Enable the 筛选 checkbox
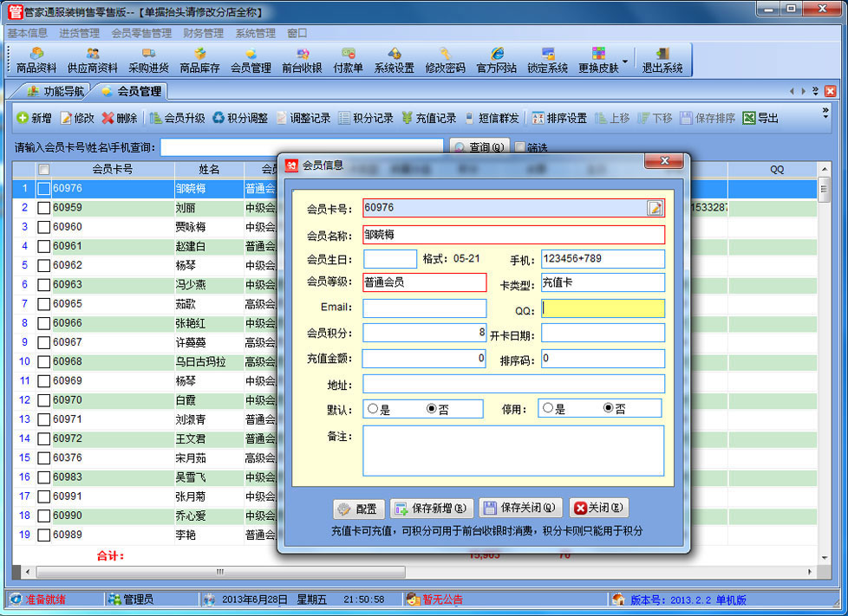The image size is (848, 616). (519, 147)
